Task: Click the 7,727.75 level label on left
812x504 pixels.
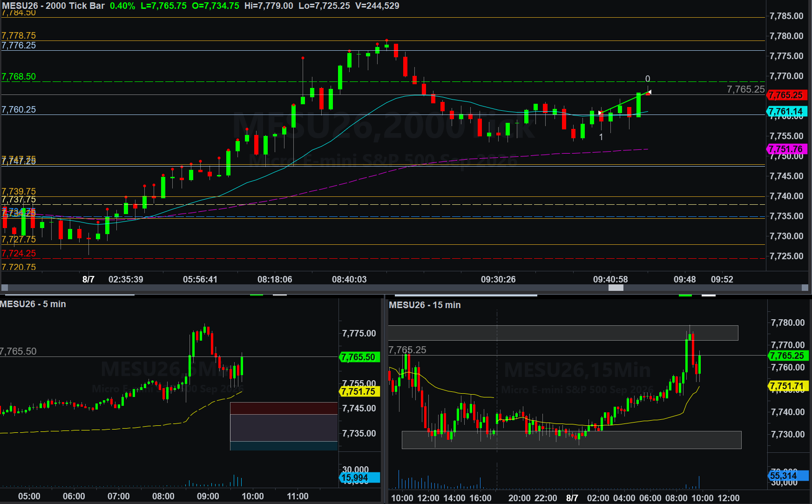Action: (19, 240)
